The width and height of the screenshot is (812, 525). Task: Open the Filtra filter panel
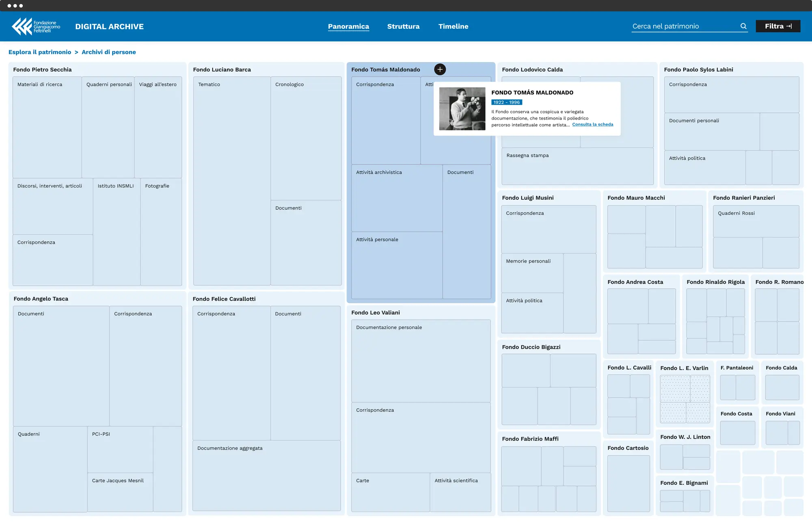pos(778,26)
